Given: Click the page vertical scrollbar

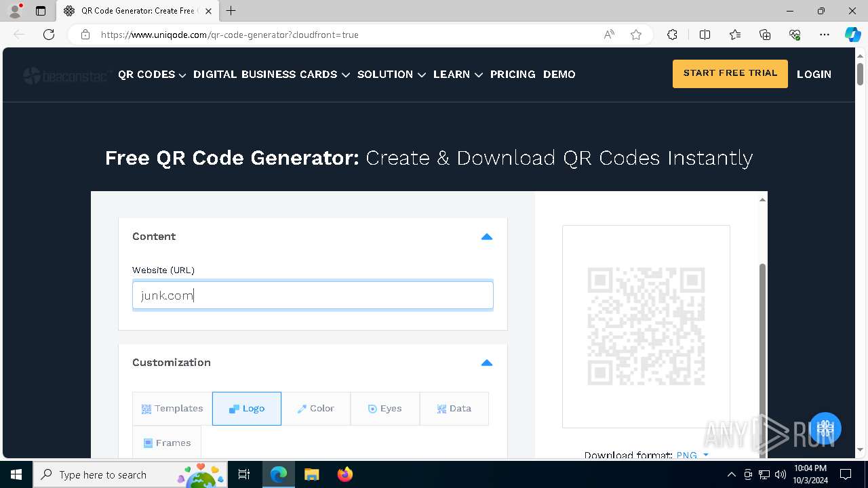Looking at the screenshot, I should (860, 74).
